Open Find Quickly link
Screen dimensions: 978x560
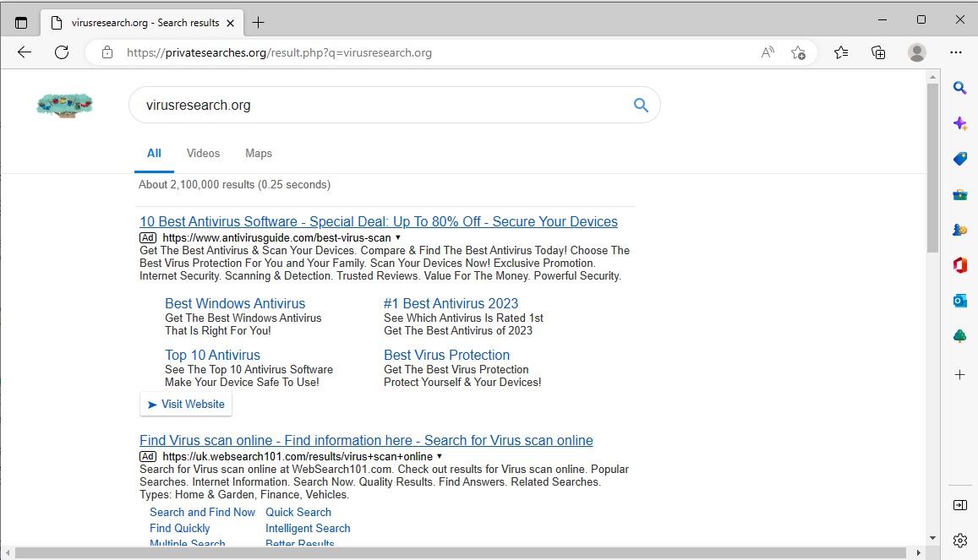[180, 528]
